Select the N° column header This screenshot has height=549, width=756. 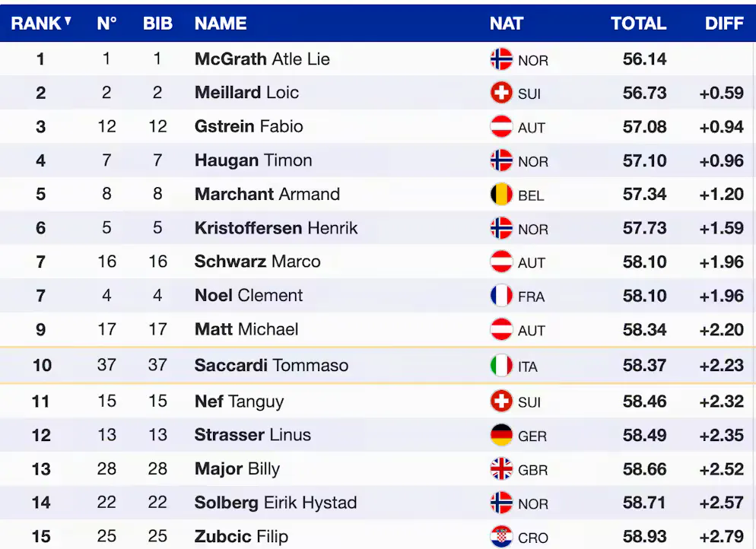point(106,24)
